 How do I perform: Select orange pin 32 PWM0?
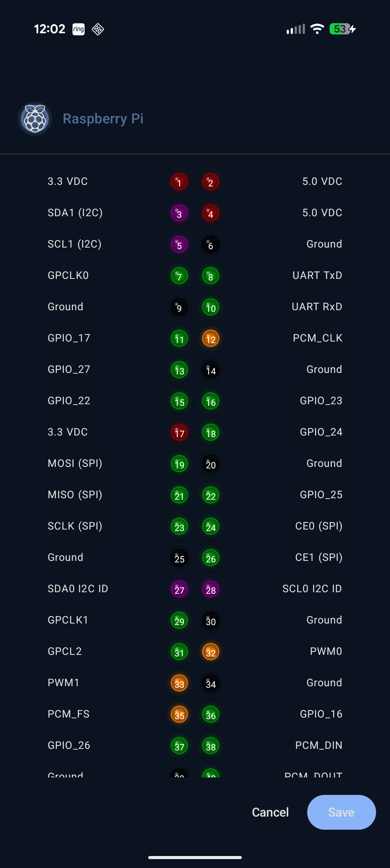210,652
